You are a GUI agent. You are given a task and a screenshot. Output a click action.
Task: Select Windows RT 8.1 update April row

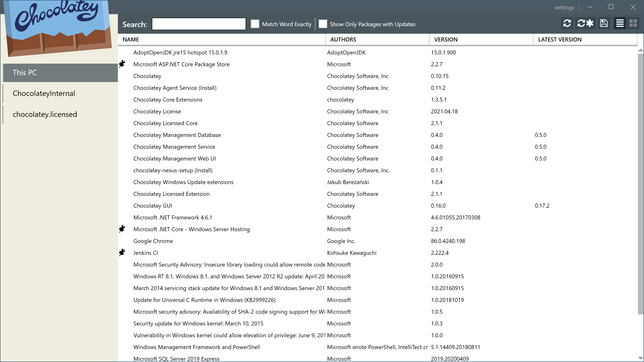pyautogui.click(x=377, y=276)
